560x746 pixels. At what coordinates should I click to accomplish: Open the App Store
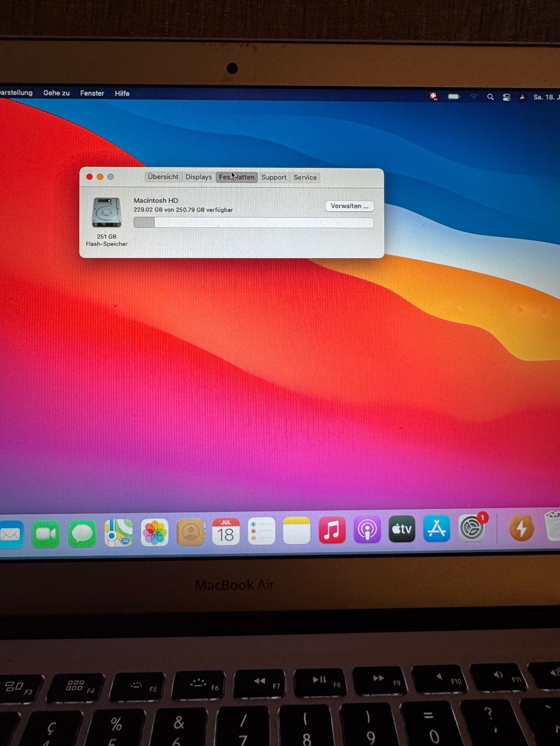pyautogui.click(x=437, y=529)
